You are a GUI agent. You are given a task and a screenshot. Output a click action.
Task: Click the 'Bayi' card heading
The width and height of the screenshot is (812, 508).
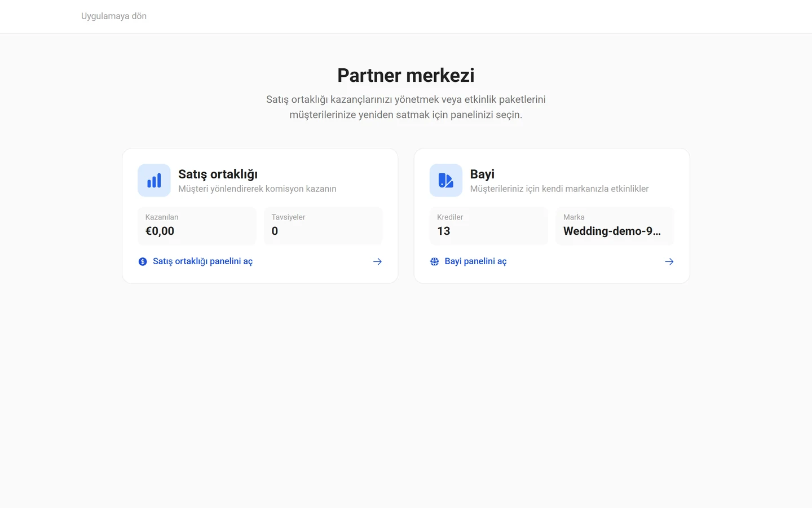[482, 174]
